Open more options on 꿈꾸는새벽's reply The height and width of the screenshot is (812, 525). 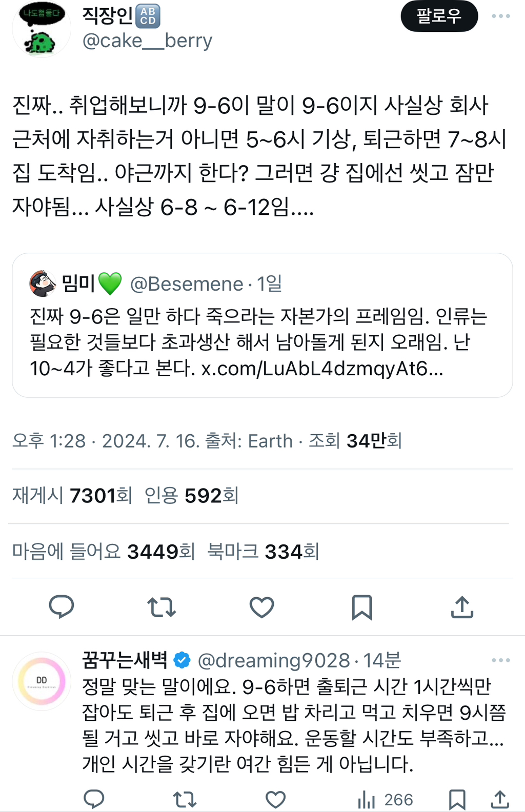(500, 660)
